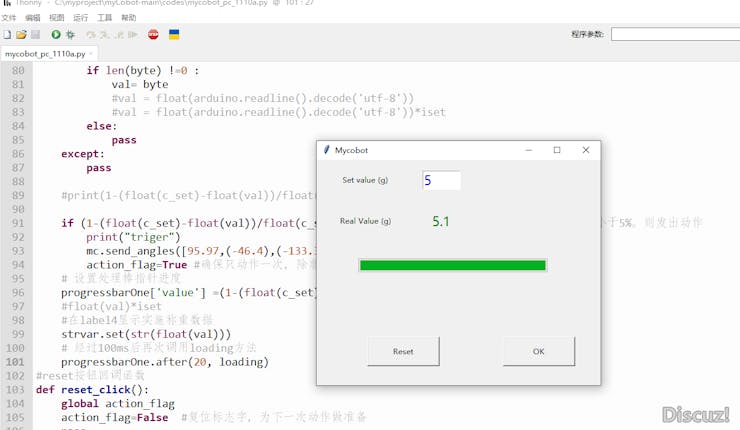Open the 视图 (View) menu
The image size is (740, 430).
[x=57, y=18]
